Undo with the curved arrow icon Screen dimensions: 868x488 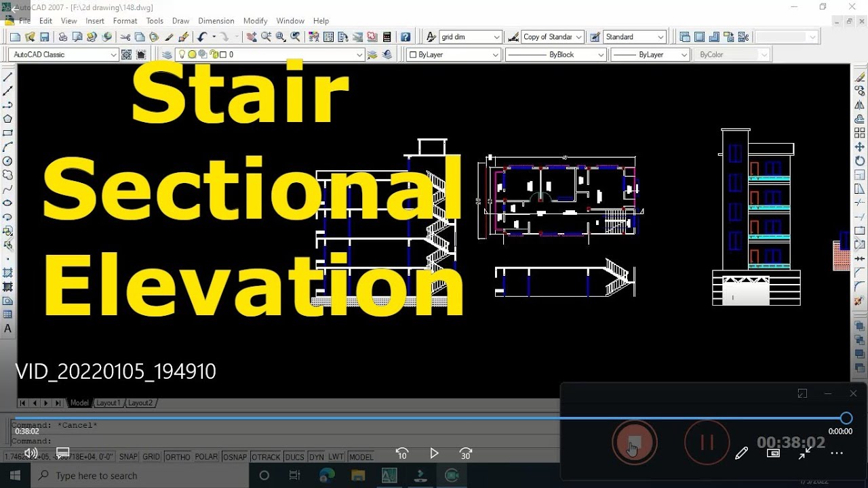coord(202,37)
